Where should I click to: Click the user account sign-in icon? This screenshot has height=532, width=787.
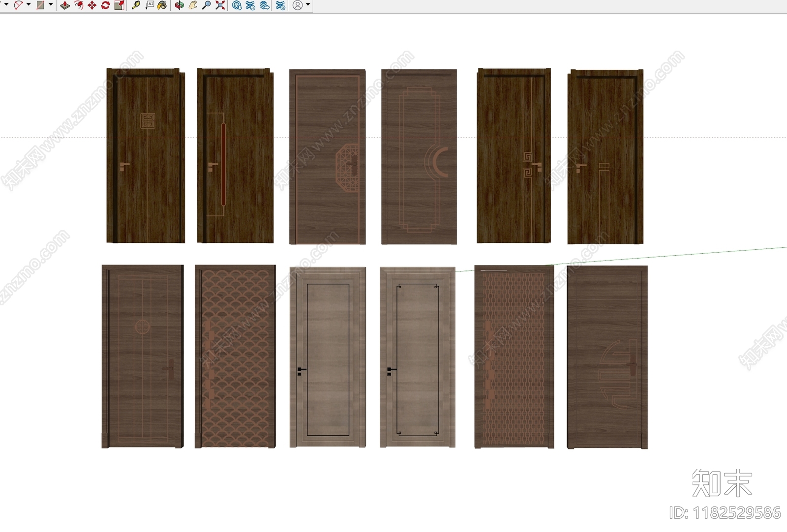(298, 5)
